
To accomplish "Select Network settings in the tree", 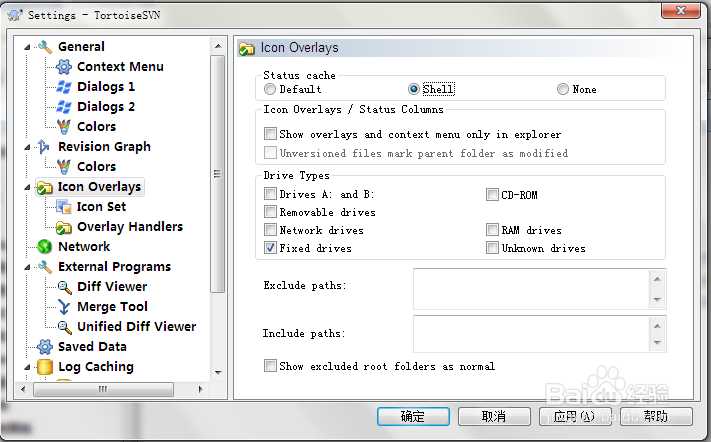I will 84,247.
